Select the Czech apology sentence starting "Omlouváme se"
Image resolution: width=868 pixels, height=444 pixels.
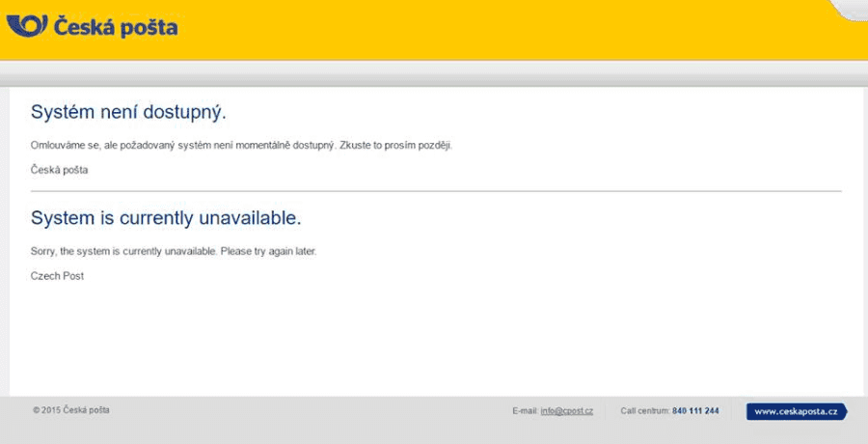[241, 146]
